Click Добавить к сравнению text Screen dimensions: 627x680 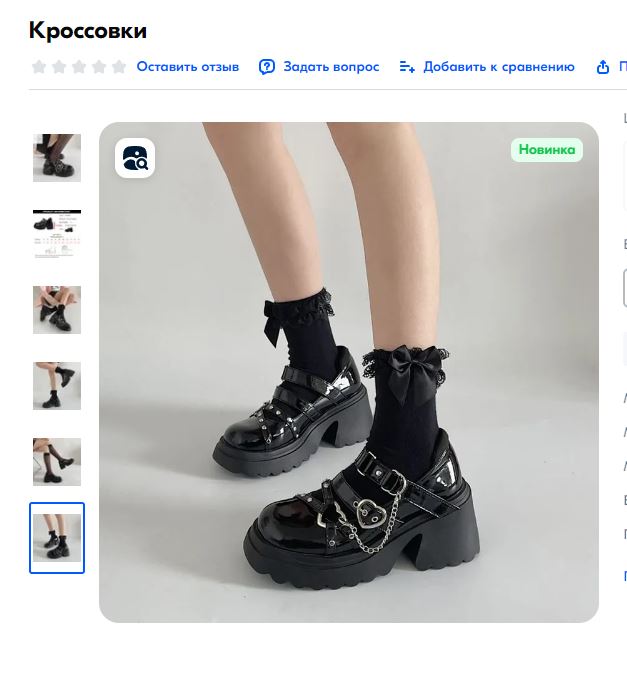click(x=499, y=67)
